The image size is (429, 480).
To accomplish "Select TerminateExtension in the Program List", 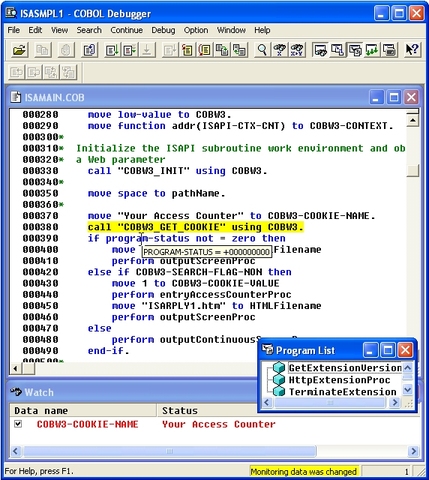I will click(x=342, y=392).
